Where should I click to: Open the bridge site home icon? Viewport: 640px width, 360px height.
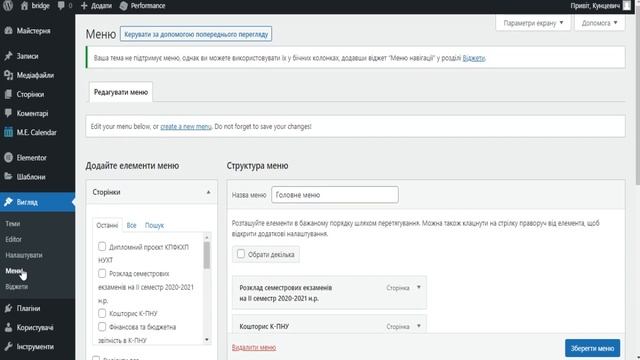pos(24,6)
